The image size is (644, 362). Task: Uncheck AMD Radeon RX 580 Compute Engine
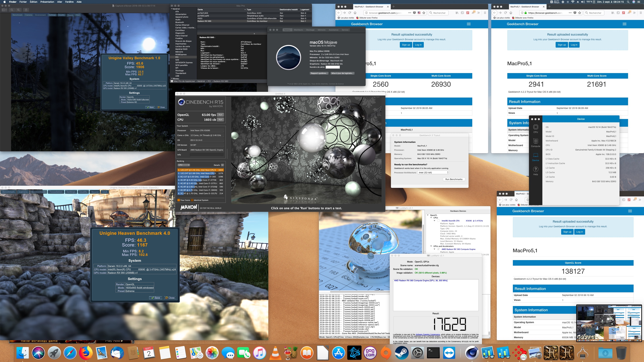coord(438,249)
